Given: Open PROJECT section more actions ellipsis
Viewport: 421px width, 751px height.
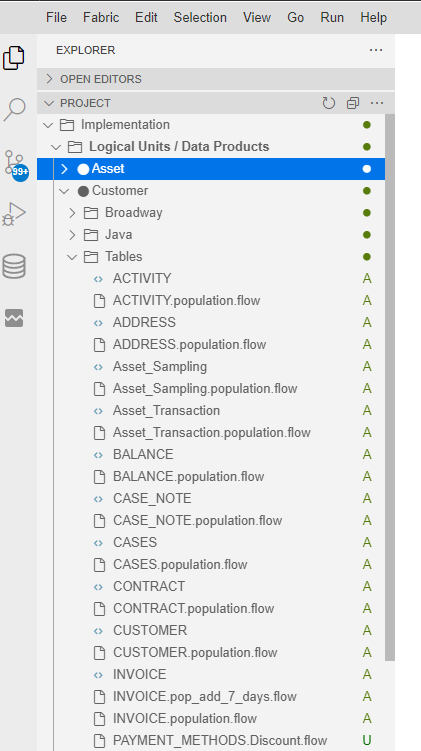Looking at the screenshot, I should pyautogui.click(x=377, y=103).
